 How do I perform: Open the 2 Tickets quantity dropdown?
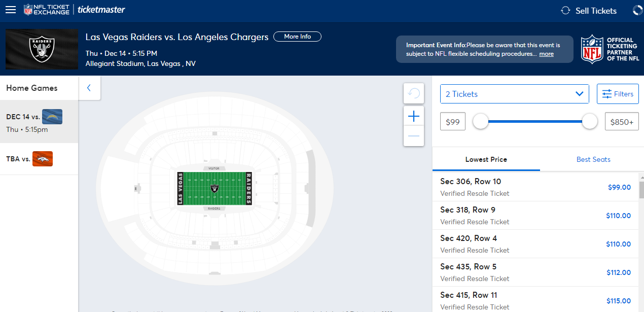[x=514, y=94]
